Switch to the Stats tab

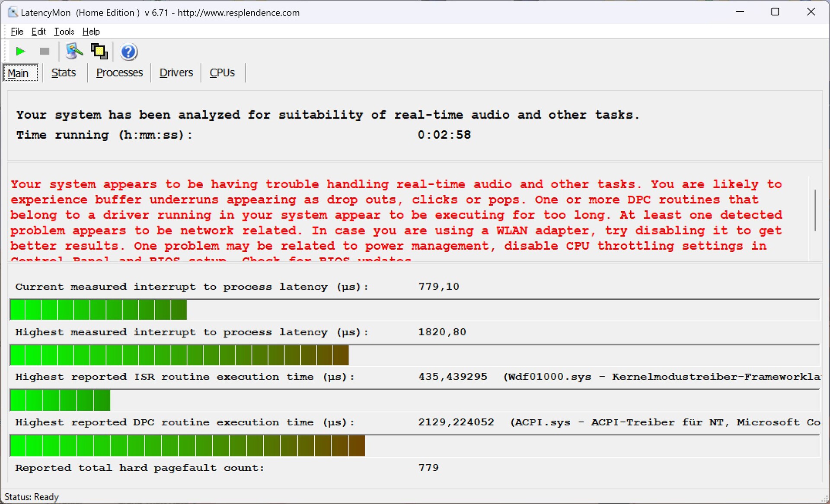pos(64,73)
